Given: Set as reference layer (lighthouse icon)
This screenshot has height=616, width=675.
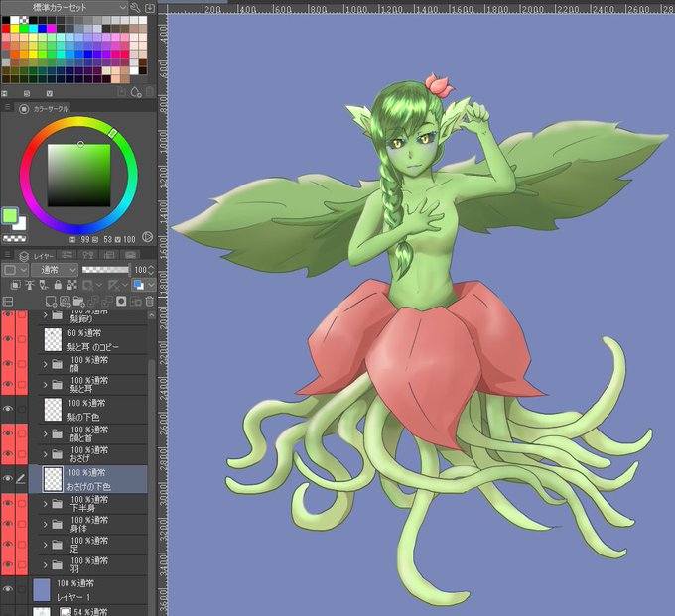Looking at the screenshot, I should [29, 285].
